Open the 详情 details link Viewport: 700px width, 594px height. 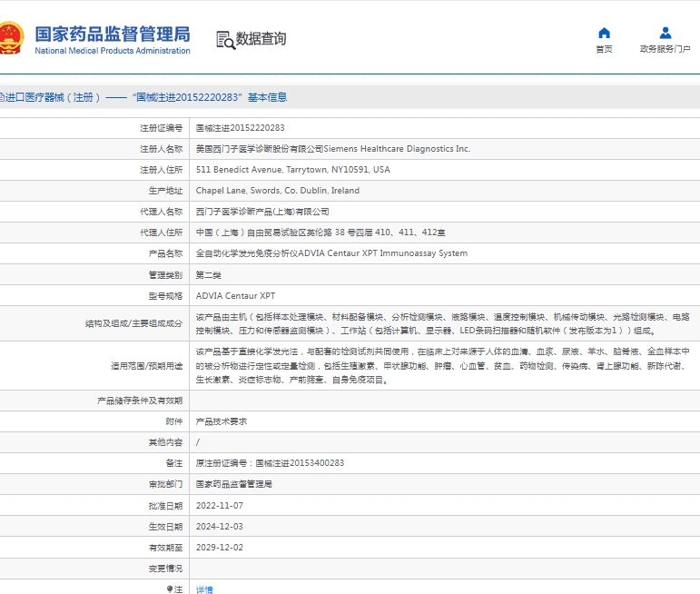tap(204, 589)
